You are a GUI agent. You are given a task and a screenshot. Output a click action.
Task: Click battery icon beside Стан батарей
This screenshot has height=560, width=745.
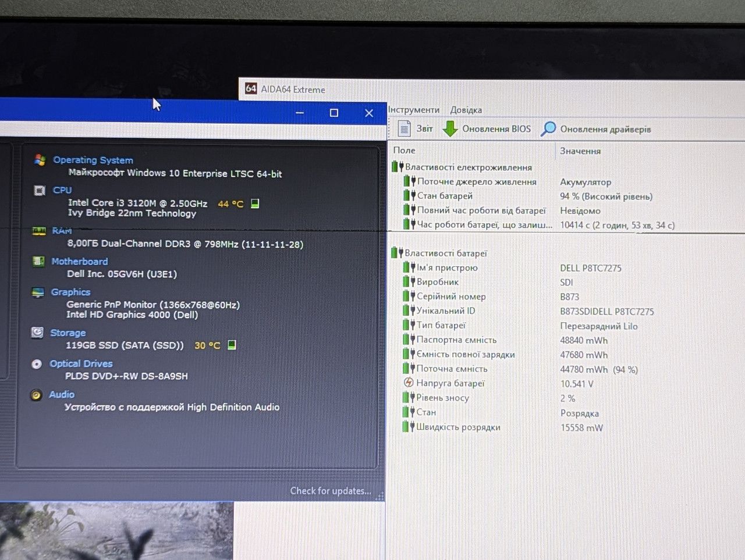410,196
